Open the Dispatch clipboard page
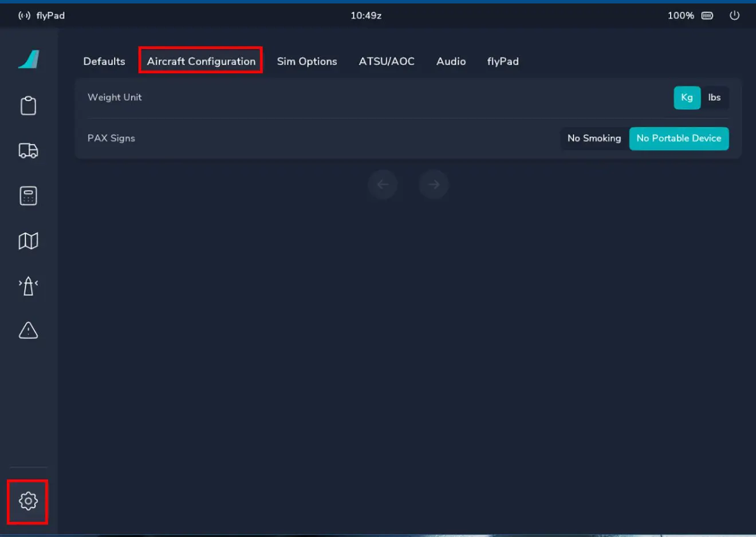 [x=28, y=105]
